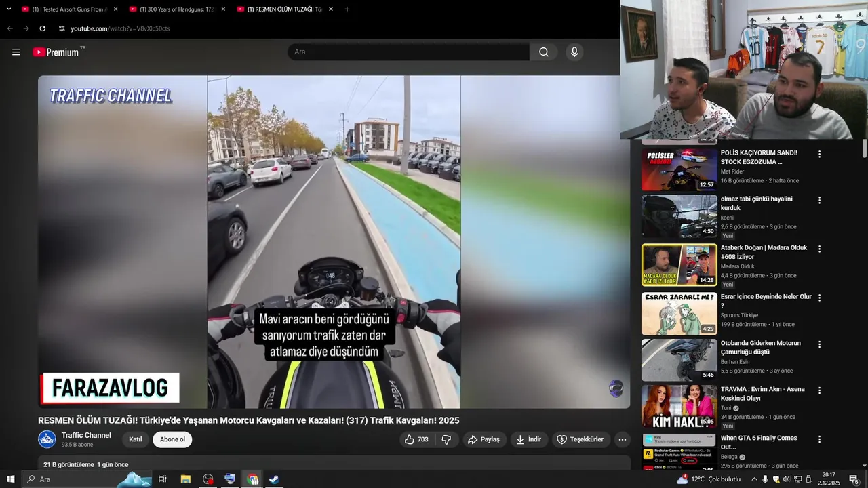This screenshot has width=868, height=488.
Task: Open 'Otobanda Giderken Motorun Çamurluğu düştü' thumbnail
Action: [x=679, y=360]
